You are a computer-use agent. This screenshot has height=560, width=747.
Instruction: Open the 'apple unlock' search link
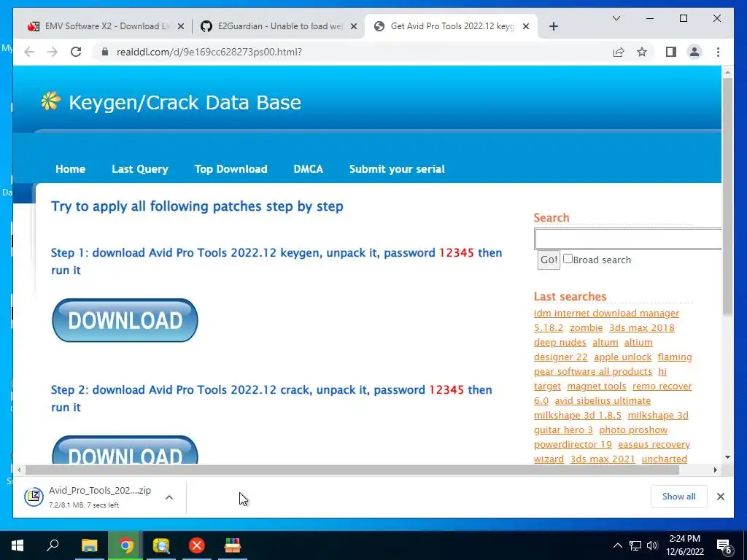click(x=623, y=357)
